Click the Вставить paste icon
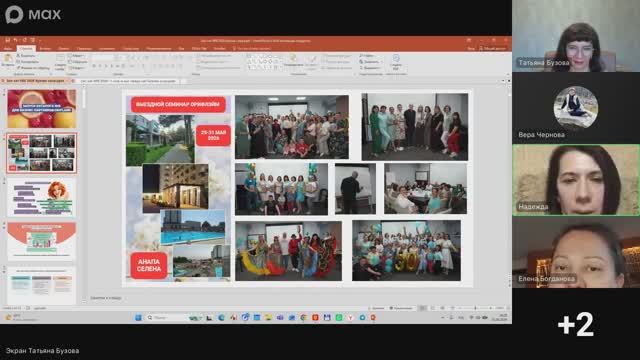The width and height of the screenshot is (640, 360). pos(8,60)
